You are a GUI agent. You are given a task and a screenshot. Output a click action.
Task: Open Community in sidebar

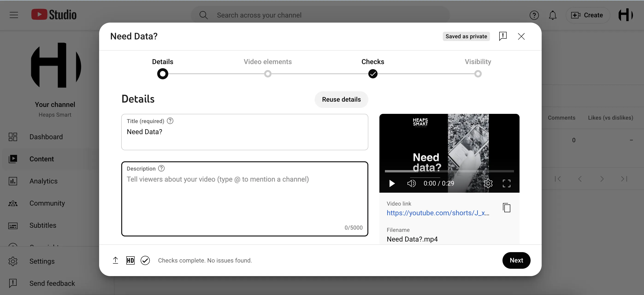click(50, 203)
